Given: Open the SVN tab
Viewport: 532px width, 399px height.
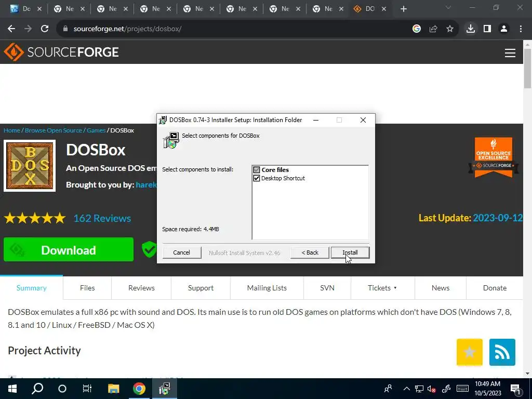Looking at the screenshot, I should (x=327, y=288).
